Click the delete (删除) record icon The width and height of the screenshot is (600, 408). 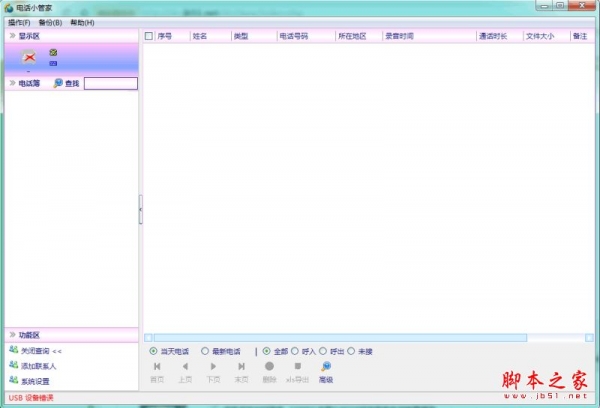[269, 367]
